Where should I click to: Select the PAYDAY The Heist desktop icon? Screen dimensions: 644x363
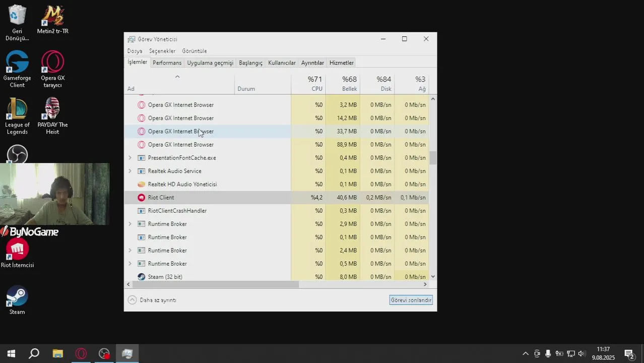tap(52, 116)
